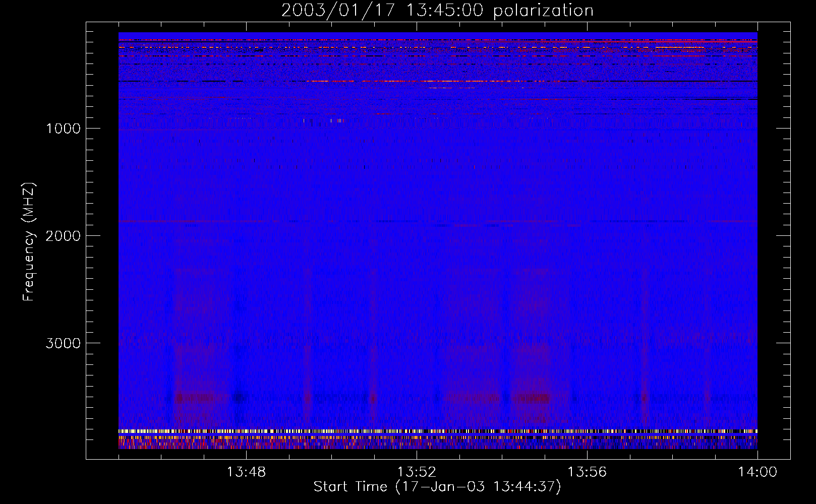This screenshot has height=504, width=816.
Task: Click the 2000 frequency tick label
Action: pos(63,236)
